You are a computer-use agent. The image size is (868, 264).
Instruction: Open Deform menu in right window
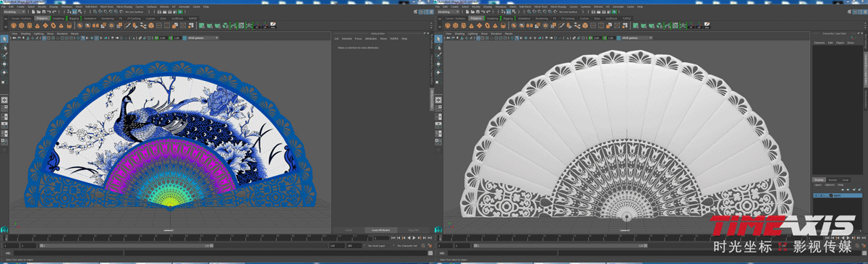coord(598,7)
